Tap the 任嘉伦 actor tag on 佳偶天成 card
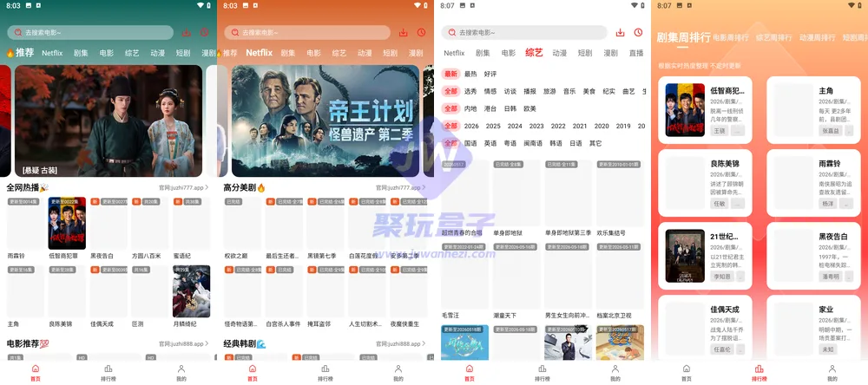 [x=722, y=349]
